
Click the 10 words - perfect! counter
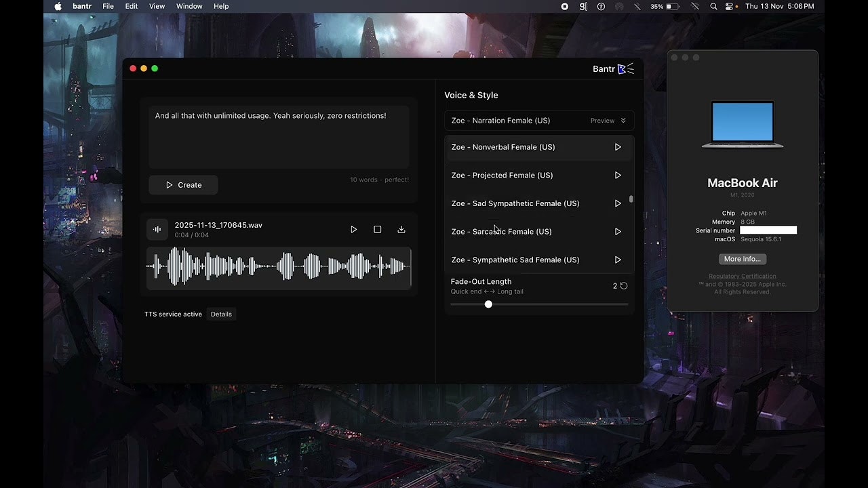[x=379, y=180]
